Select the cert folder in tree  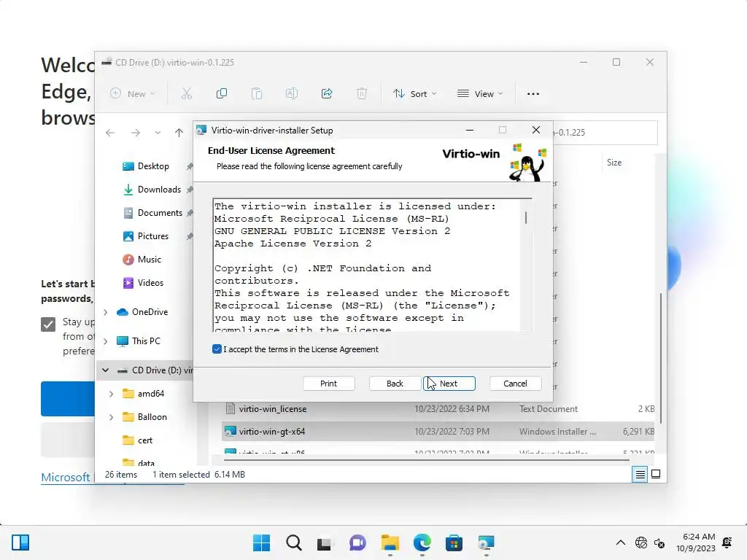(x=144, y=440)
